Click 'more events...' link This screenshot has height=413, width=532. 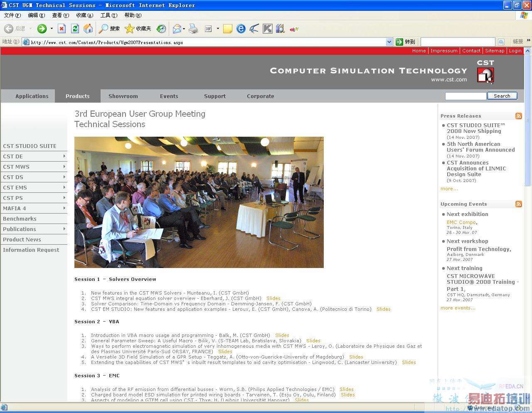pyautogui.click(x=458, y=308)
